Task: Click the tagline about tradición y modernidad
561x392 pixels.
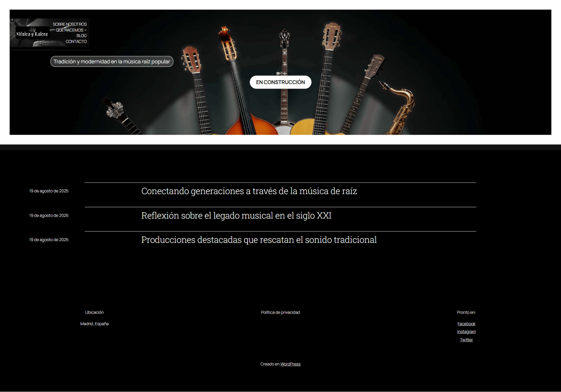Action: pyautogui.click(x=112, y=62)
